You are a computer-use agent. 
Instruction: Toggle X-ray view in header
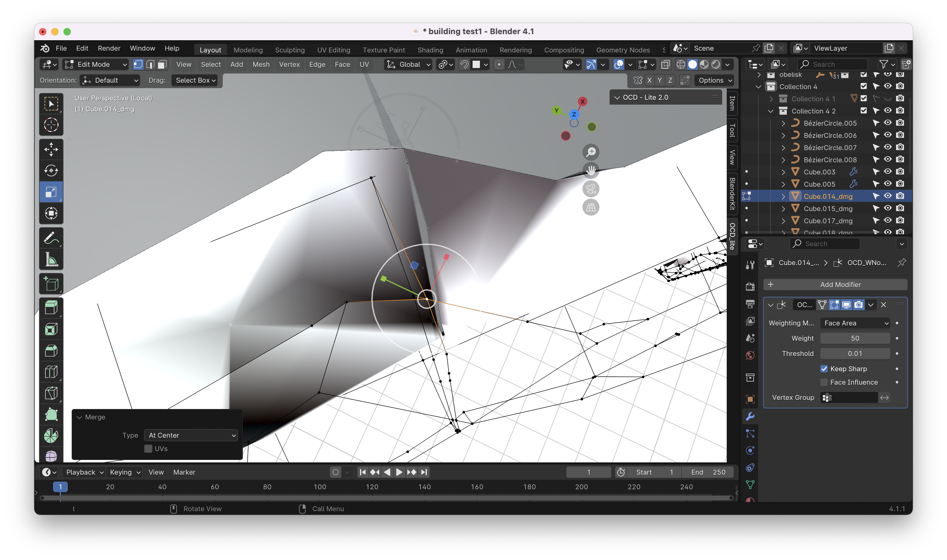coord(665,65)
